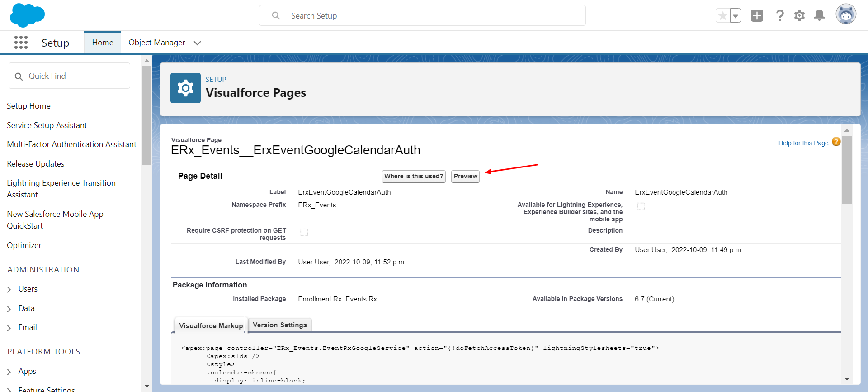This screenshot has width=868, height=392.
Task: Expand the Users tree section
Action: 9,289
